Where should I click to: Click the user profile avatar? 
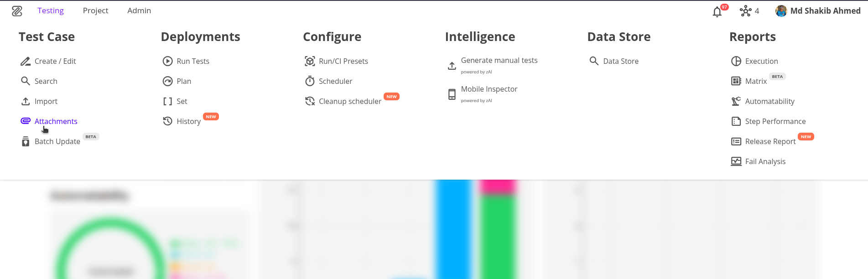[781, 11]
